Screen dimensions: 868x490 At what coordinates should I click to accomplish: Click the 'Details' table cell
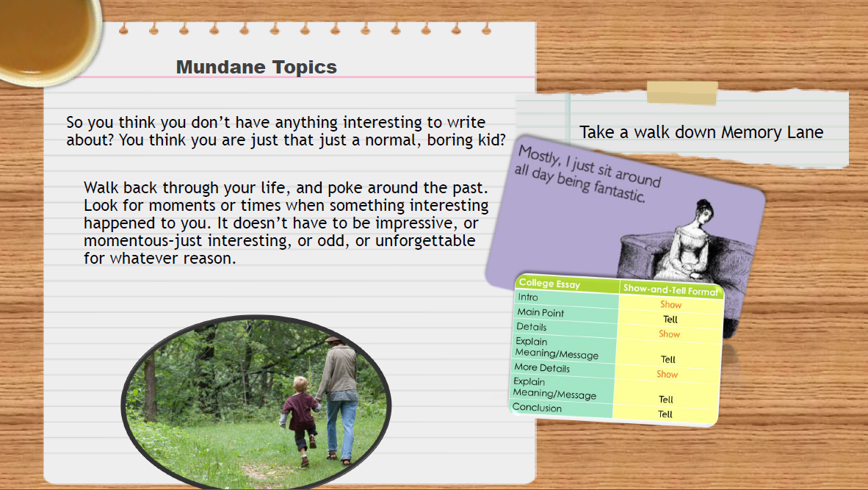[565, 329]
